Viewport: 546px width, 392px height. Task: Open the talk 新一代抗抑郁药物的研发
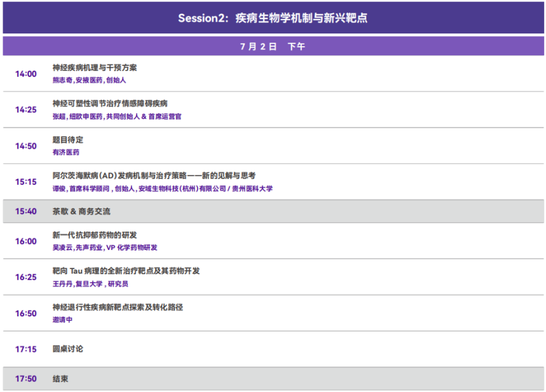click(95, 235)
